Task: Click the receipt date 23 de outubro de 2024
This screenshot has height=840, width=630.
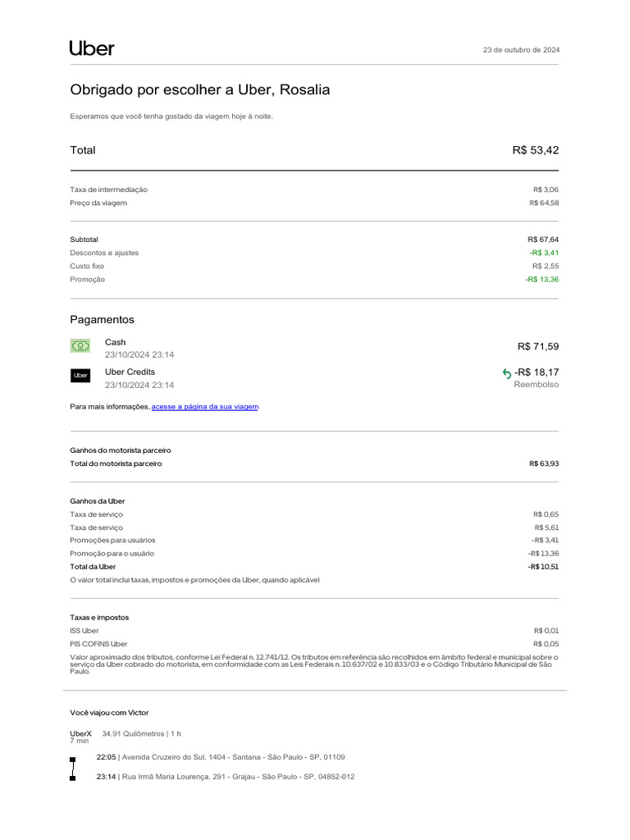Action: point(522,50)
